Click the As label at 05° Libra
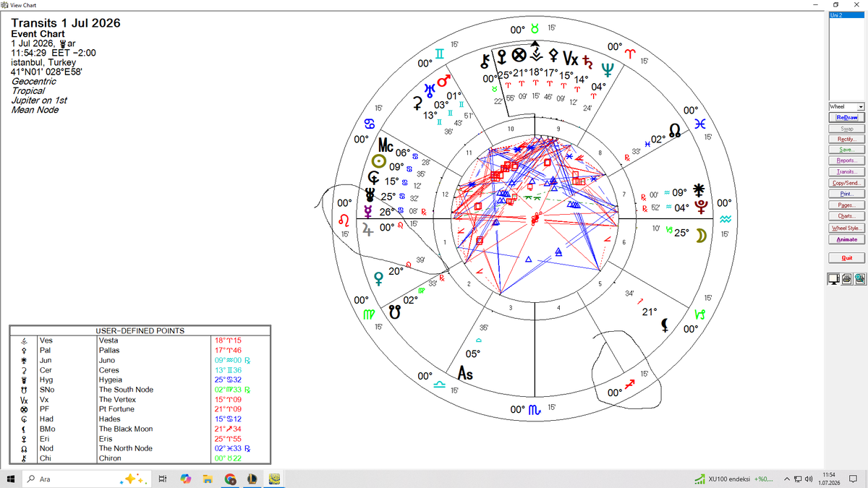 coord(466,374)
